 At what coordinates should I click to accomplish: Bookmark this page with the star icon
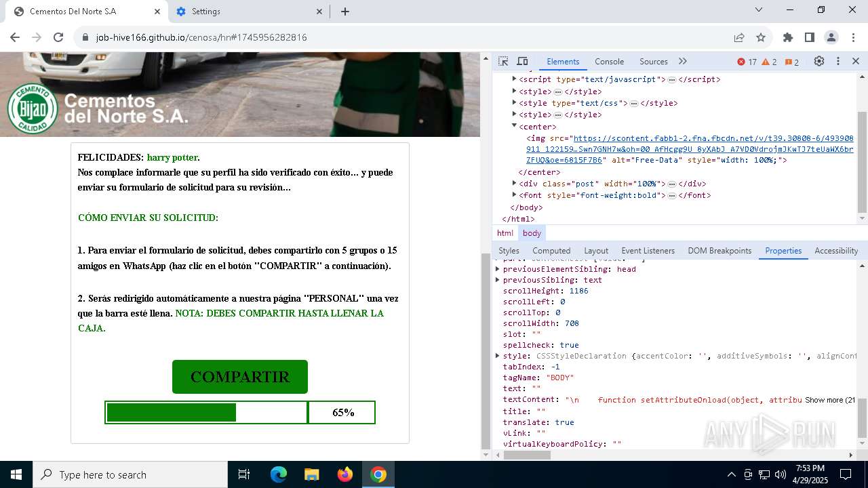(761, 37)
